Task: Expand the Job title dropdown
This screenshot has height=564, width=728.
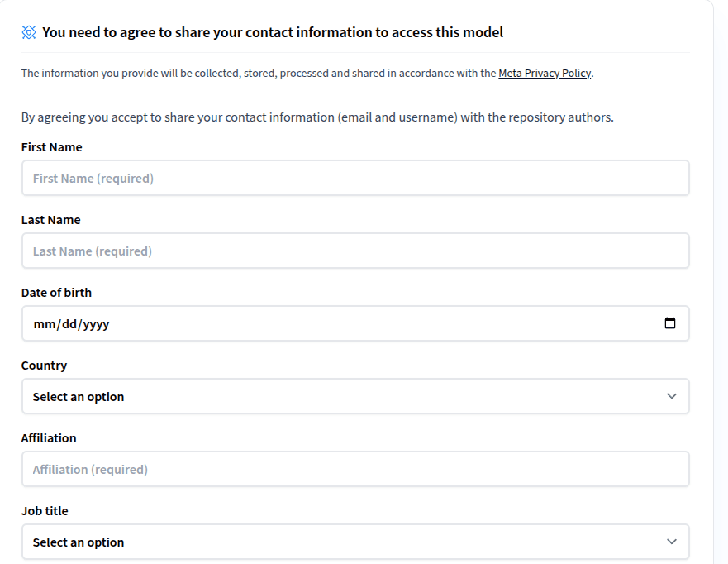Action: (355, 542)
